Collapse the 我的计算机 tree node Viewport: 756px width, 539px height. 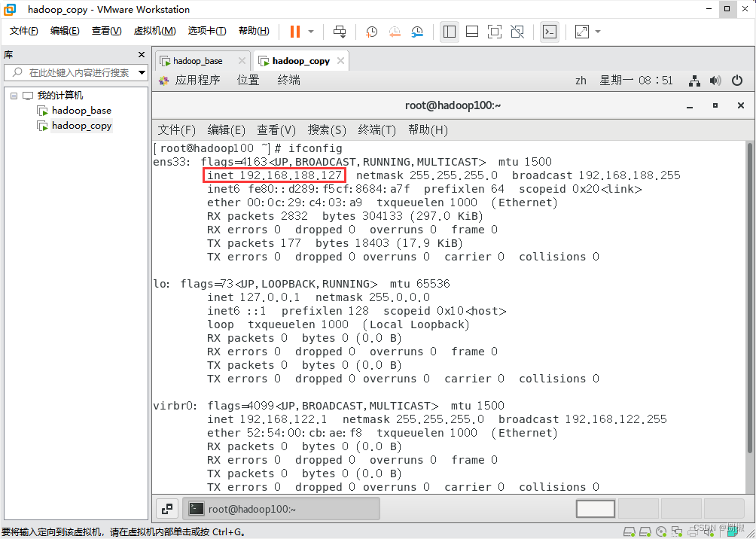point(14,96)
